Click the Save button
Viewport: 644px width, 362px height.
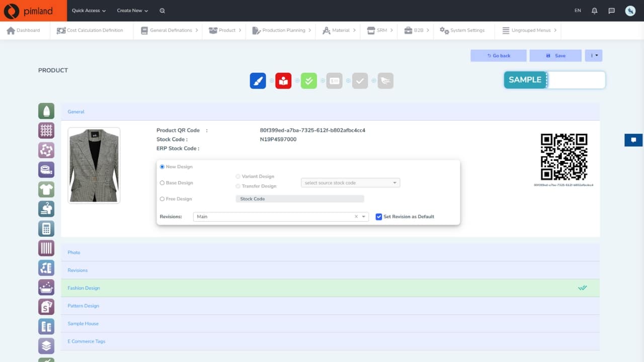click(x=555, y=56)
